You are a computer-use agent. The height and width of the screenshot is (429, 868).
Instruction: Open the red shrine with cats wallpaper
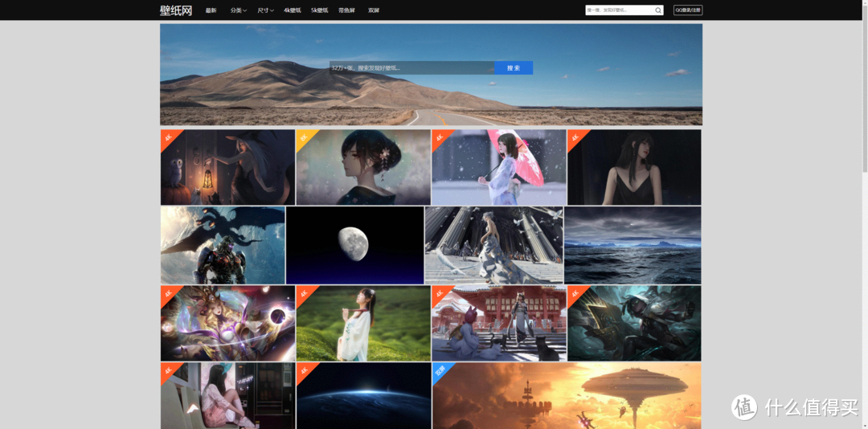coord(499,323)
